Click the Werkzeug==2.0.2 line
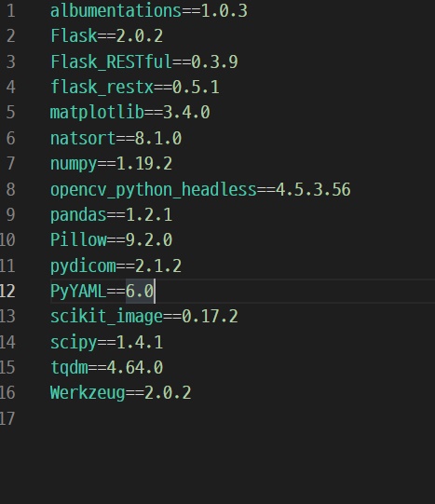Viewport: 435px width, 504px height. coord(121,393)
